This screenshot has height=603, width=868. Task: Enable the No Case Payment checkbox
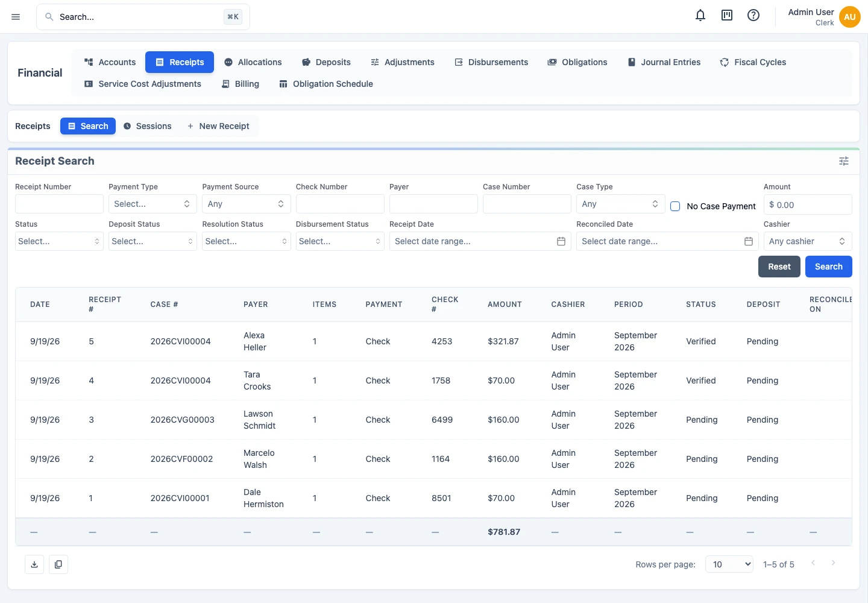tap(675, 206)
